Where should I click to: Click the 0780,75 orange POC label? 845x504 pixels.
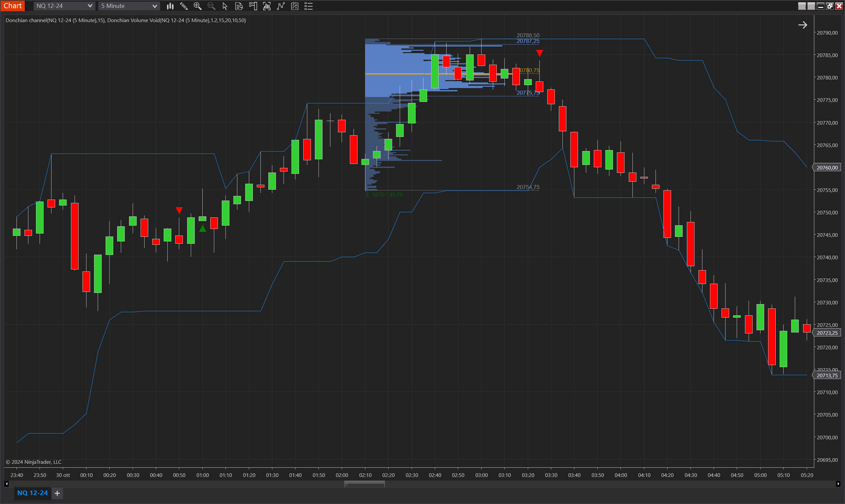pyautogui.click(x=529, y=70)
